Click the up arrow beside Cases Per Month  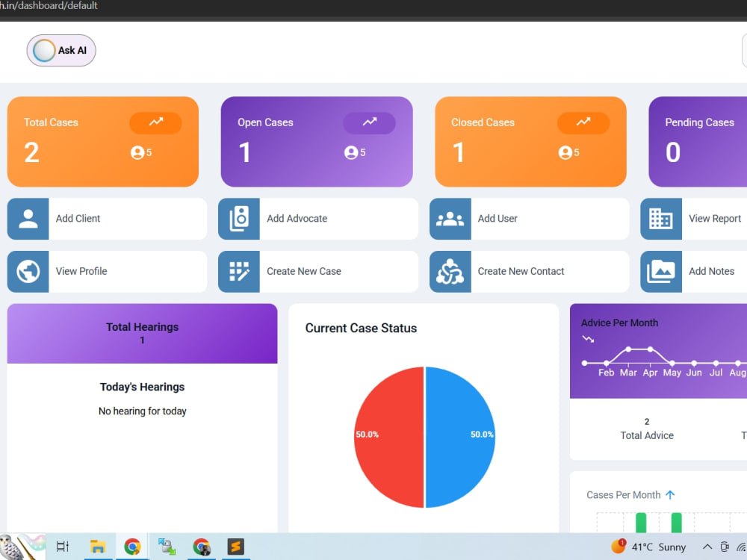pyautogui.click(x=670, y=495)
